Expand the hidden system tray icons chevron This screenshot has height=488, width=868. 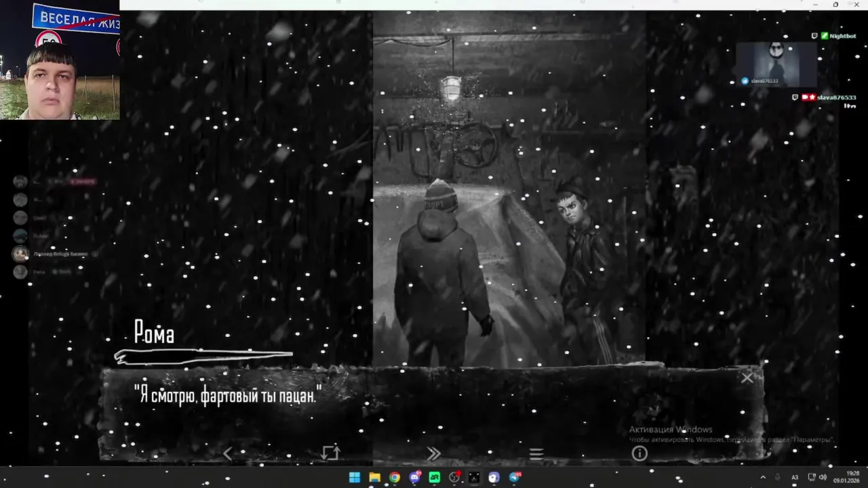coord(763,477)
